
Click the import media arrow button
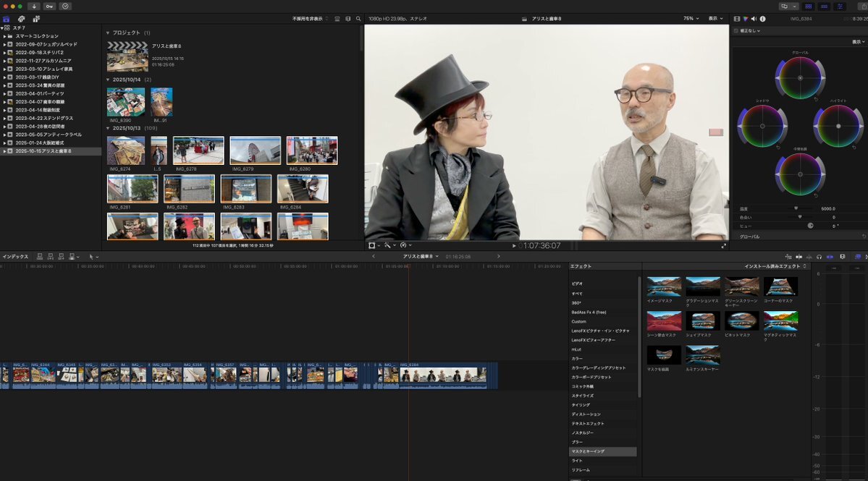tap(34, 6)
